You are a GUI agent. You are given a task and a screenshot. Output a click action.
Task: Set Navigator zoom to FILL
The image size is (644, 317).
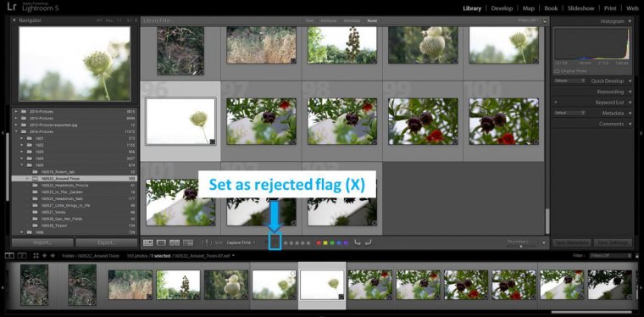point(109,20)
